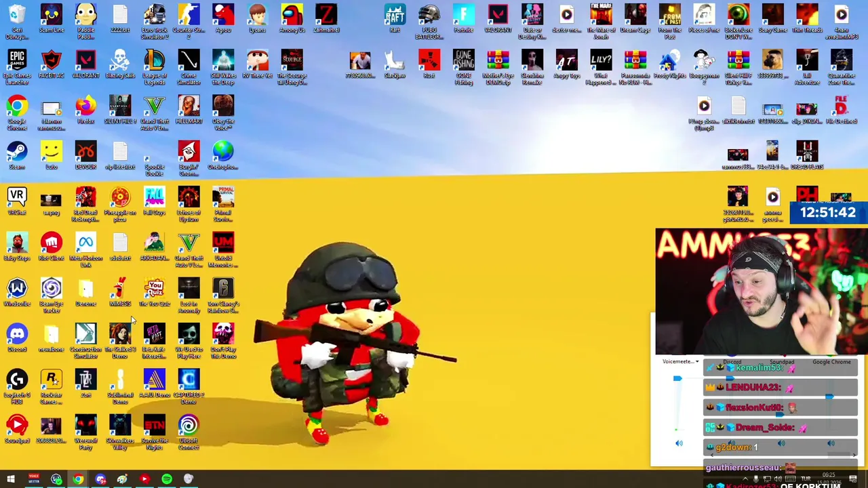Launch the Fortnite desktop shortcut
The height and width of the screenshot is (488, 868).
[x=464, y=18]
